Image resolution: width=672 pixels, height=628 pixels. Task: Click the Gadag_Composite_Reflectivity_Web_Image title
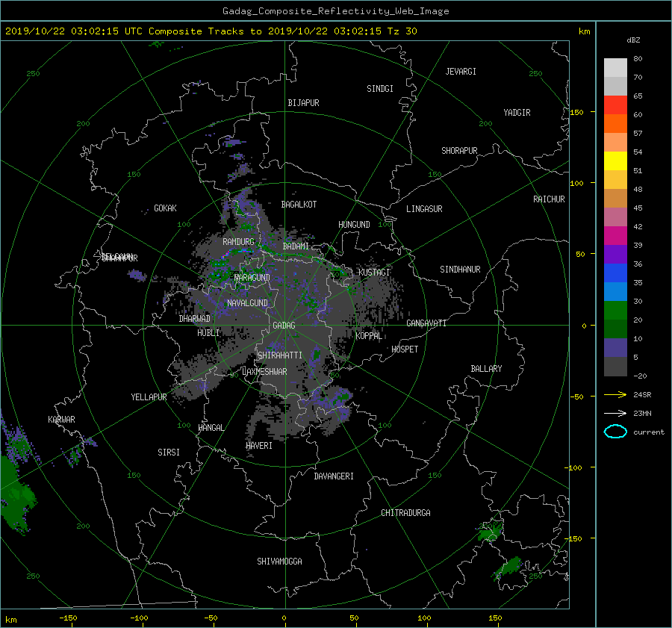(x=335, y=11)
